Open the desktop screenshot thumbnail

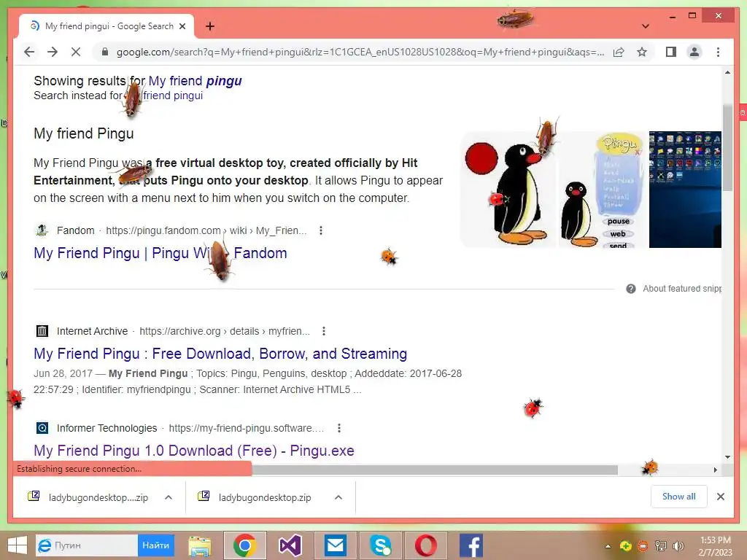tap(685, 190)
